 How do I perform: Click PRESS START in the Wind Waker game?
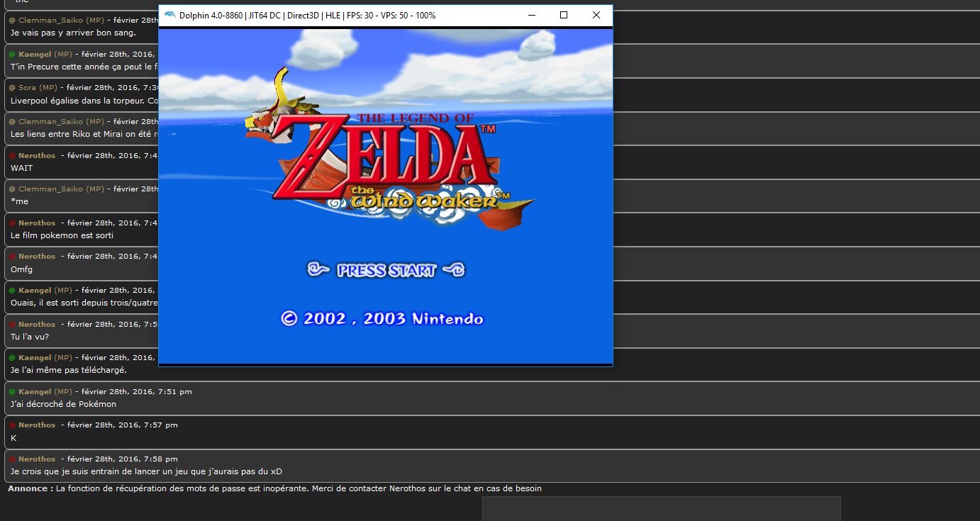[x=386, y=270]
